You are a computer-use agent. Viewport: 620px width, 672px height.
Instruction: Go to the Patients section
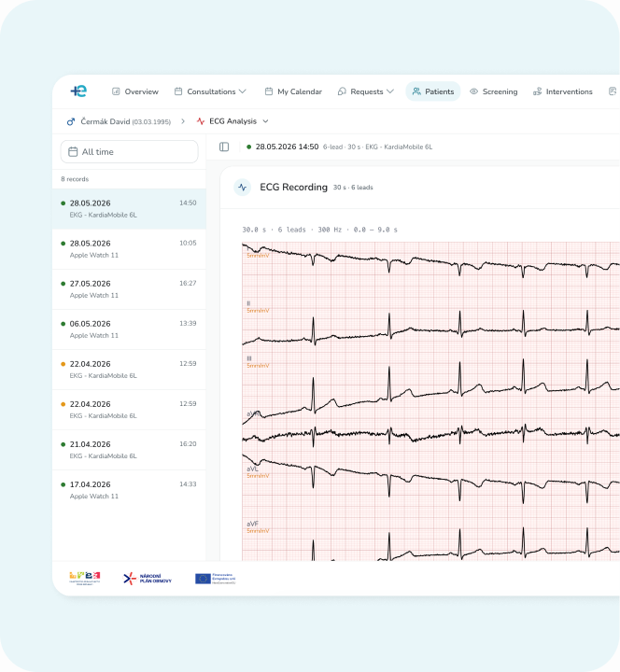pos(433,91)
